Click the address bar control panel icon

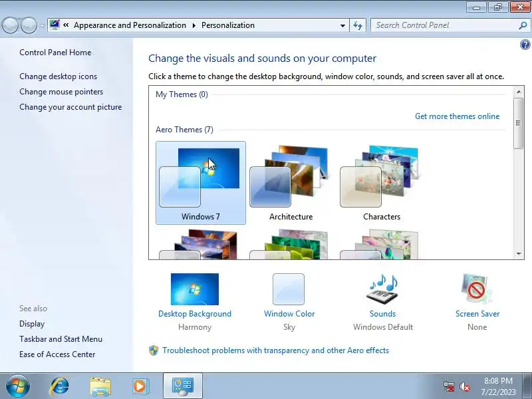55,25
